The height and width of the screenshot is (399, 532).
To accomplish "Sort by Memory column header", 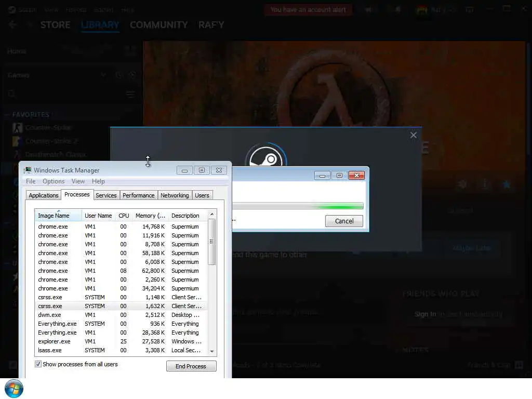I will pyautogui.click(x=150, y=216).
